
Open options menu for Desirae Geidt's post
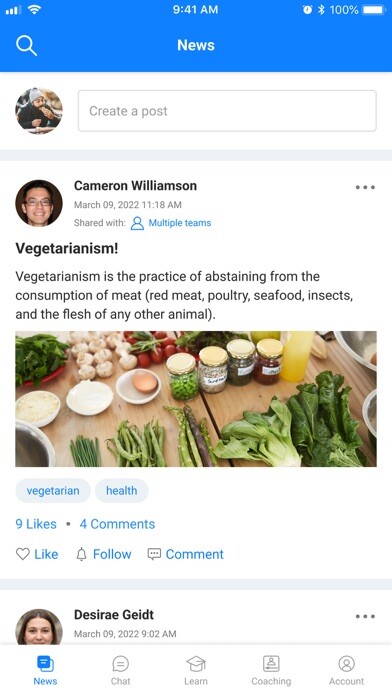(x=365, y=617)
